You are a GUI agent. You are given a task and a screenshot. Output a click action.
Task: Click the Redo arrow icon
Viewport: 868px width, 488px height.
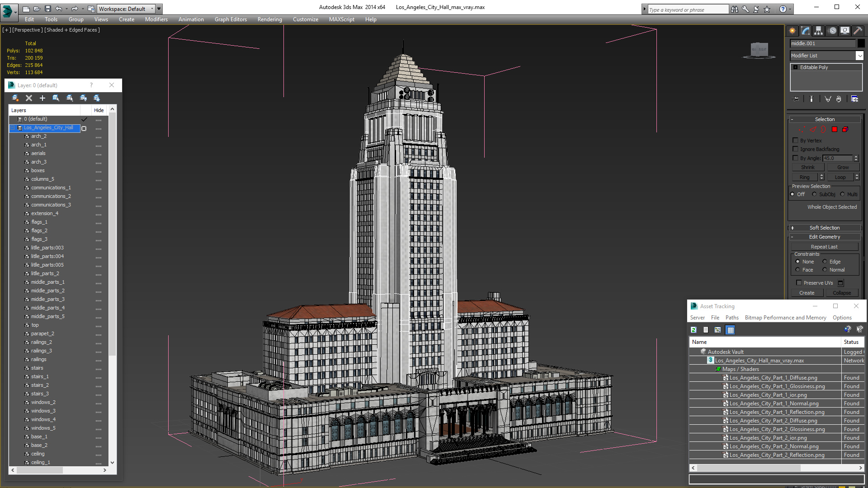click(75, 9)
